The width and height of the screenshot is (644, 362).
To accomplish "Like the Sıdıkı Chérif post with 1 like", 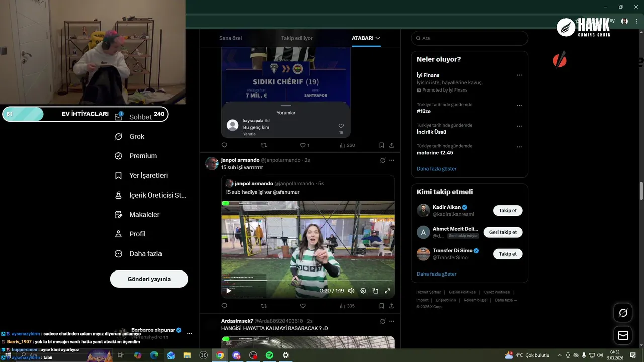I will point(305,145).
